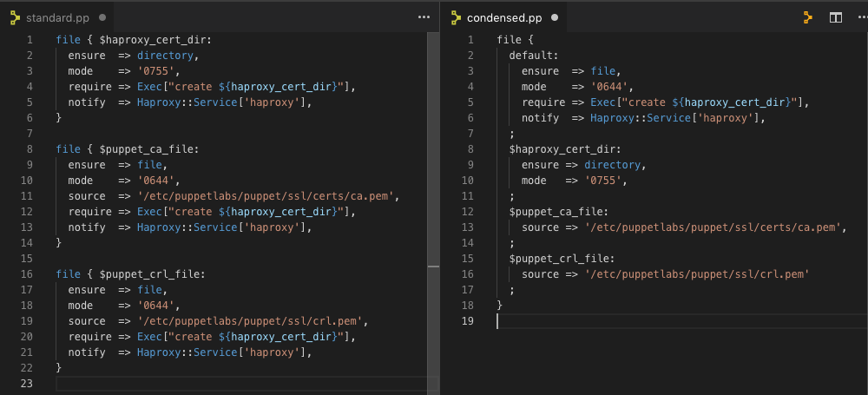
Task: Click '0755' on condensed.pp line 10
Action: [603, 181]
